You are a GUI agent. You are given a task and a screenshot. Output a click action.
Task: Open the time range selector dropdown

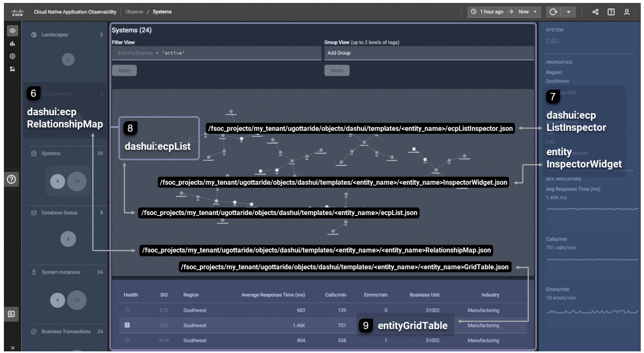[504, 12]
